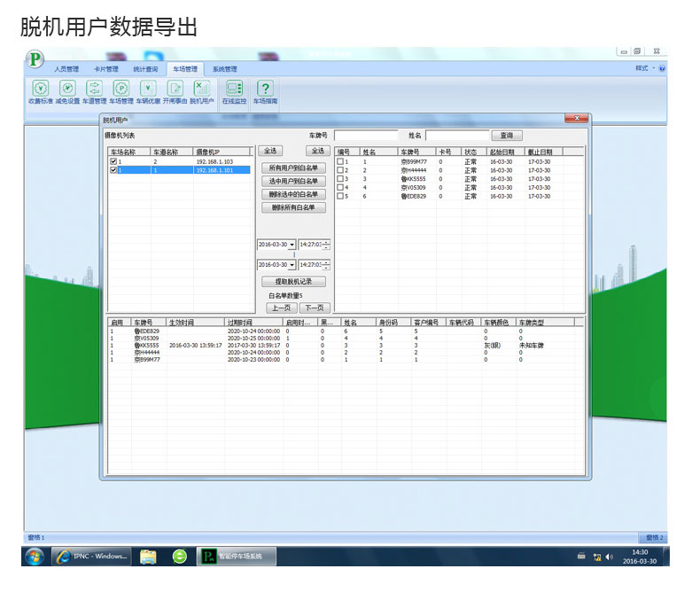Screen dimensions: 700x600
Task: Expand the start date dropdown
Action: pyautogui.click(x=292, y=244)
